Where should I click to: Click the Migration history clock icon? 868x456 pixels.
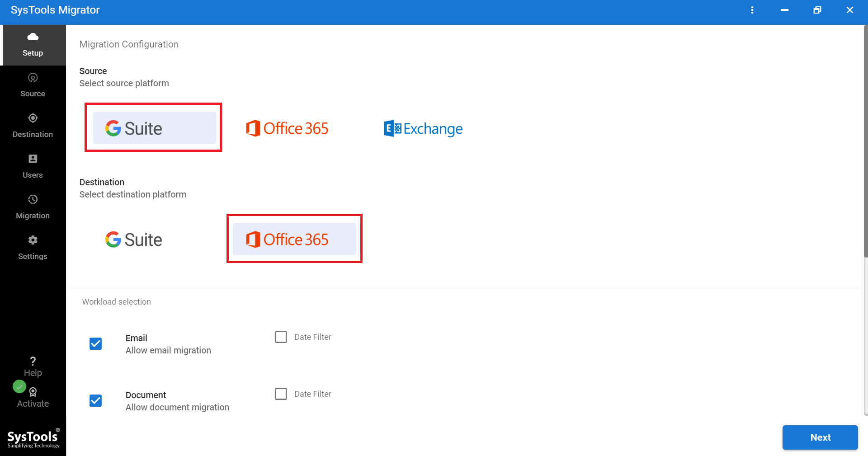pyautogui.click(x=33, y=199)
